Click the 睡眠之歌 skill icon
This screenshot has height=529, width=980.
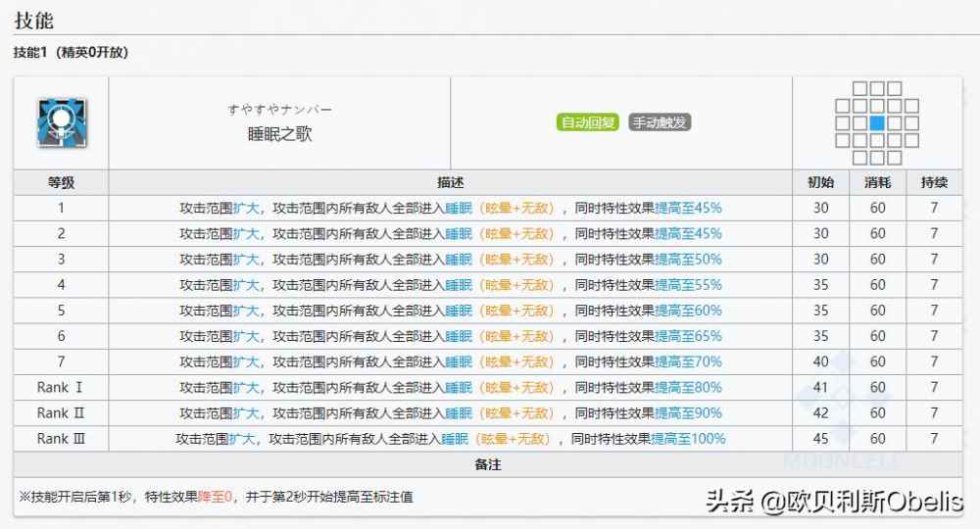click(61, 122)
